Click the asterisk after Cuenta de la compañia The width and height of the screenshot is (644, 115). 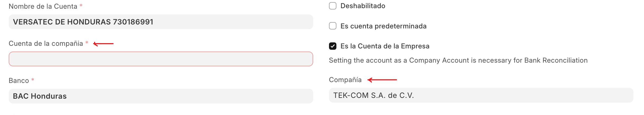pyautogui.click(x=87, y=43)
